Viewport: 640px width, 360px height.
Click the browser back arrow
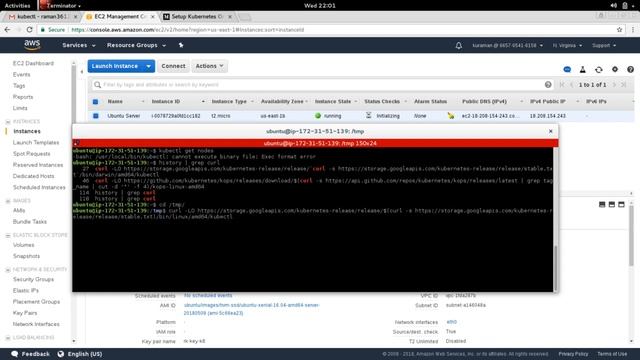pos(7,29)
